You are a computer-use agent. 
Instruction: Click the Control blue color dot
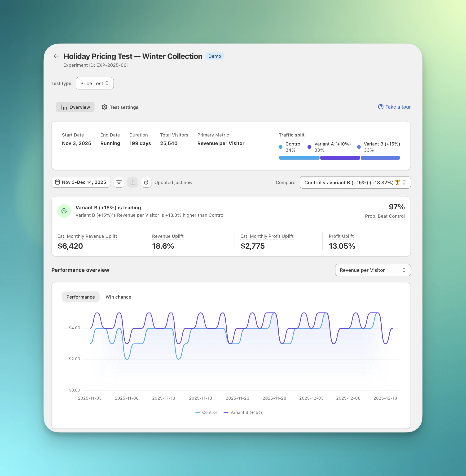[x=281, y=147]
